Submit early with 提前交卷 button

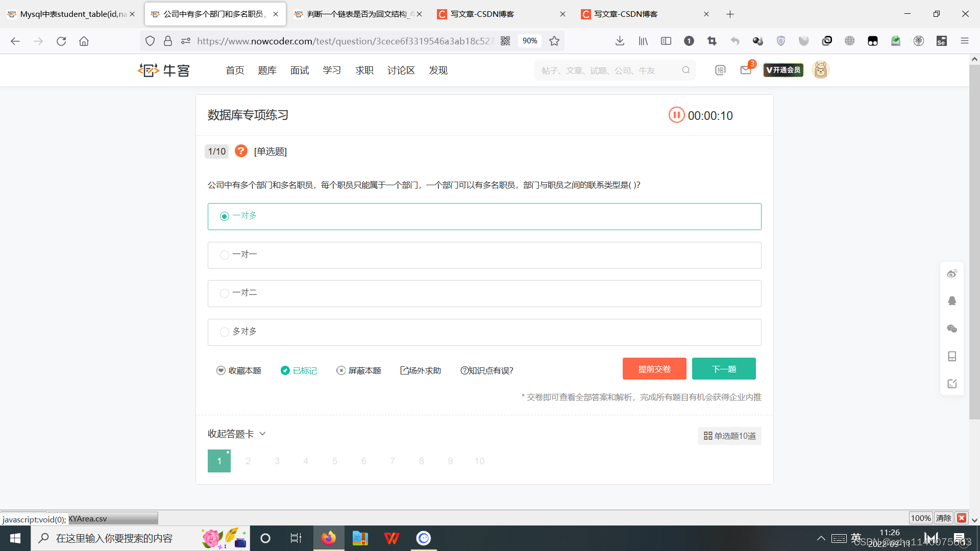[x=654, y=368]
